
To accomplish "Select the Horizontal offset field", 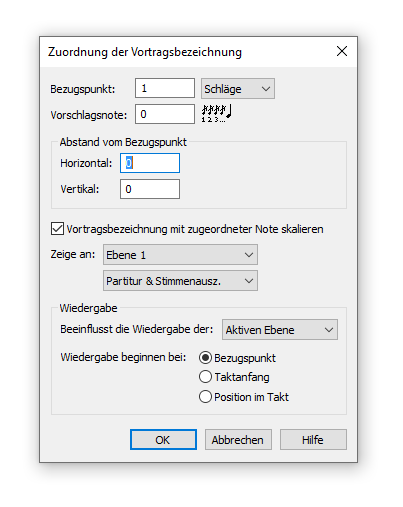I will tap(150, 163).
